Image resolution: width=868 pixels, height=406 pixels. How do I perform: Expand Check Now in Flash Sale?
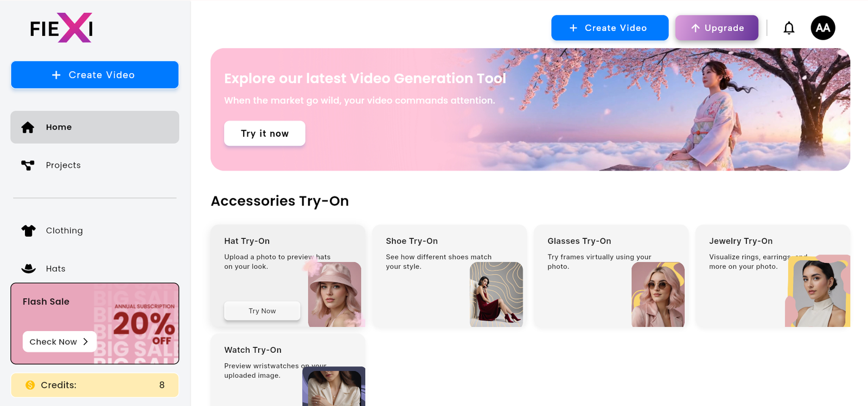click(x=59, y=342)
